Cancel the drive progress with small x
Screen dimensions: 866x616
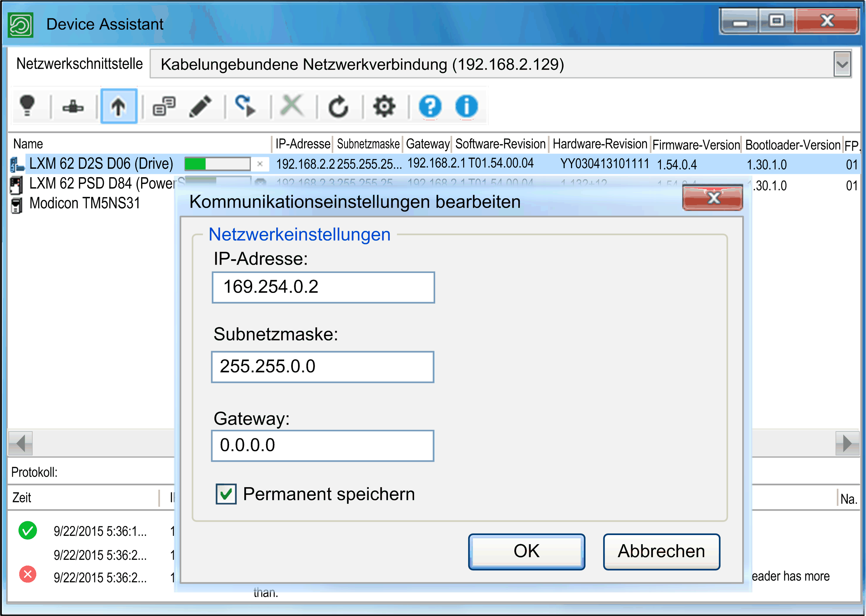260,164
